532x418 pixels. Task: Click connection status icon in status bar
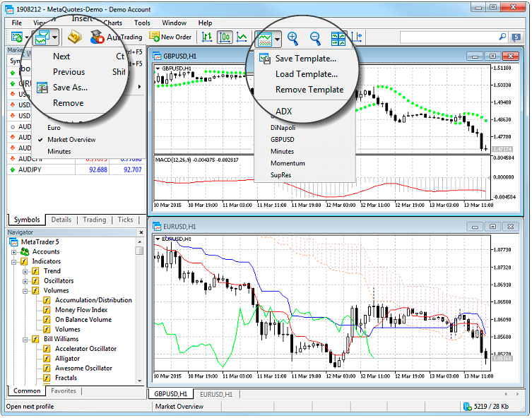467,406
